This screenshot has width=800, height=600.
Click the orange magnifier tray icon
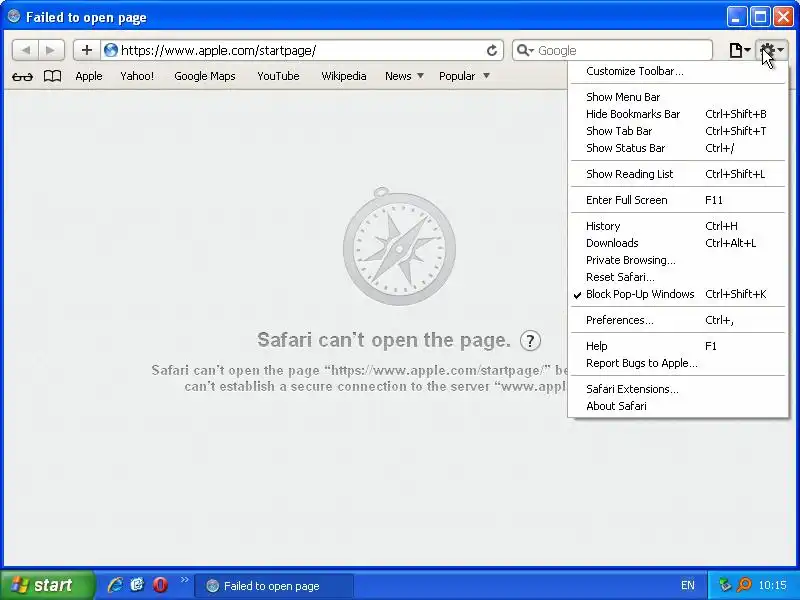[x=744, y=585]
